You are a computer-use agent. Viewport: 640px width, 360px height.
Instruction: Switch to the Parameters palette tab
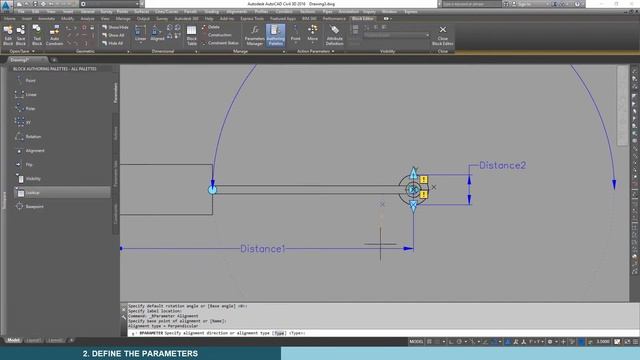tap(116, 93)
